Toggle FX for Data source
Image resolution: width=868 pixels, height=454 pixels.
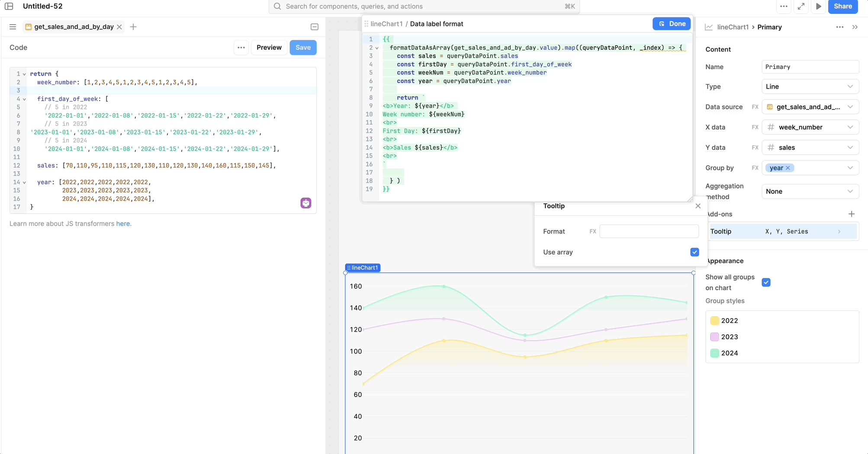pyautogui.click(x=755, y=107)
